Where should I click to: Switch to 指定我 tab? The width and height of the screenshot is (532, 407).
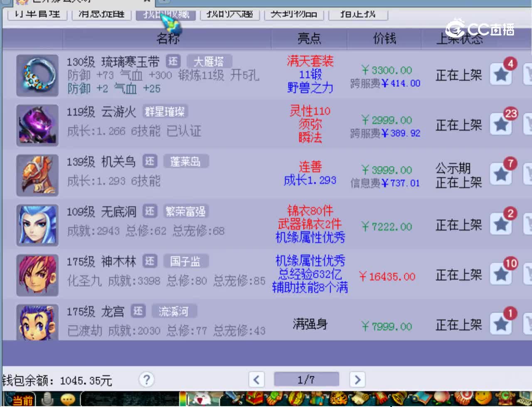pyautogui.click(x=358, y=15)
